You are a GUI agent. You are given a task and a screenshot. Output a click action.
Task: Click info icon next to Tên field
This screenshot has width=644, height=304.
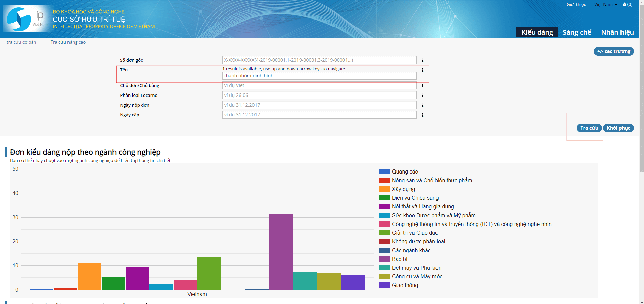[x=422, y=70]
